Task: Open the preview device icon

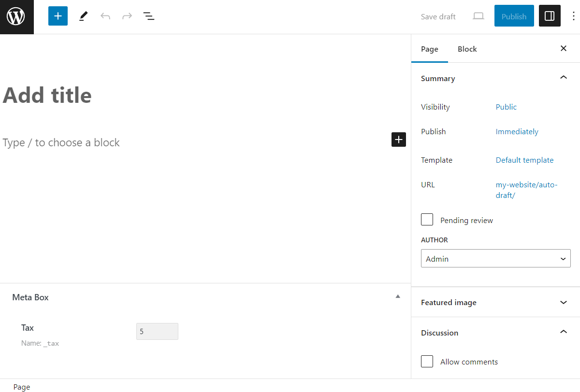Action: (x=478, y=16)
